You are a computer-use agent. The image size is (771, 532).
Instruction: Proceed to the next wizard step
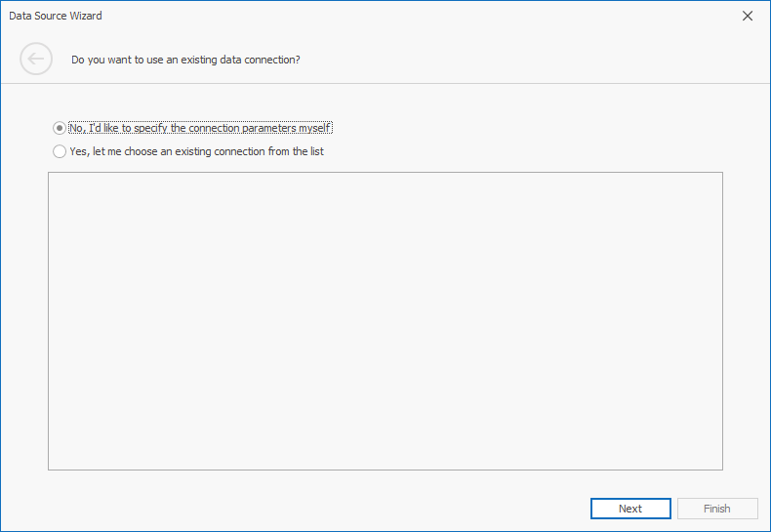point(630,509)
